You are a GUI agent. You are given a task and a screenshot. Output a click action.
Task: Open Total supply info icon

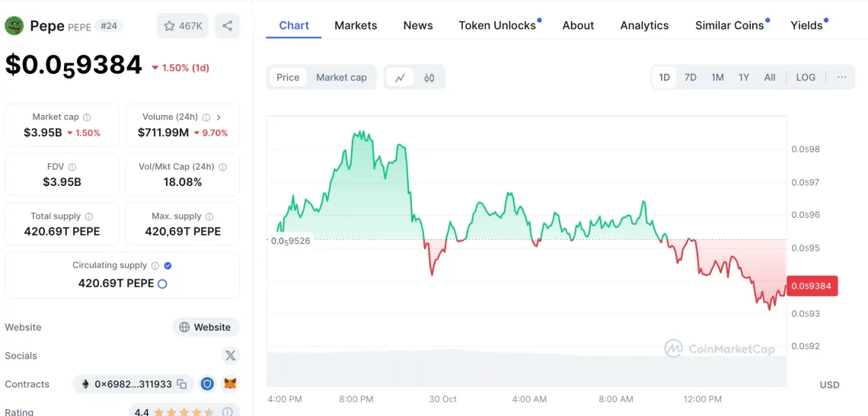[89, 216]
